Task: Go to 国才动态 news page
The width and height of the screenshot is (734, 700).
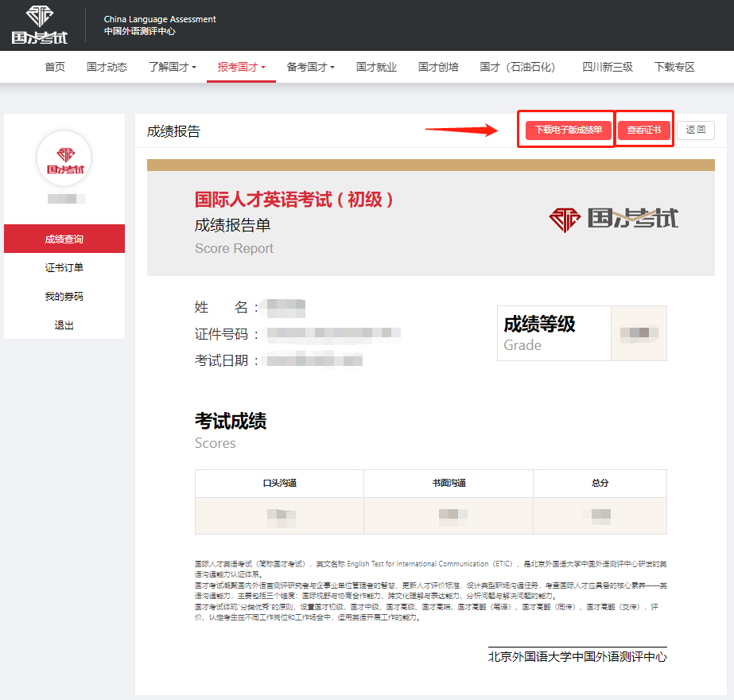Action: point(107,68)
